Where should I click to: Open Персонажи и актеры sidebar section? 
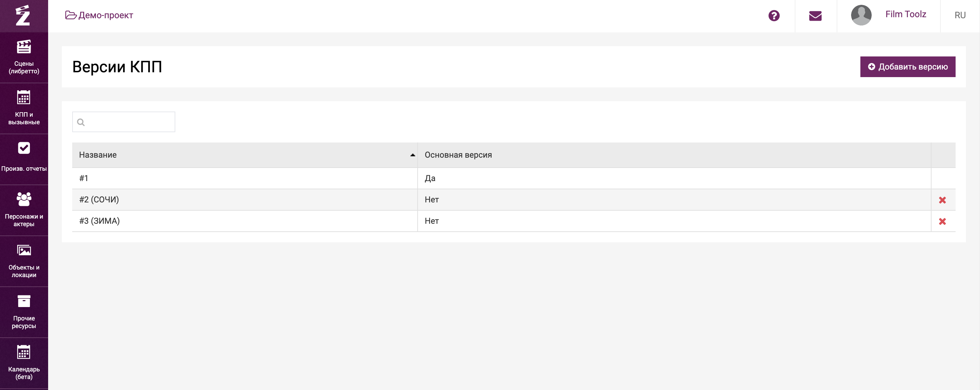pos(24,210)
